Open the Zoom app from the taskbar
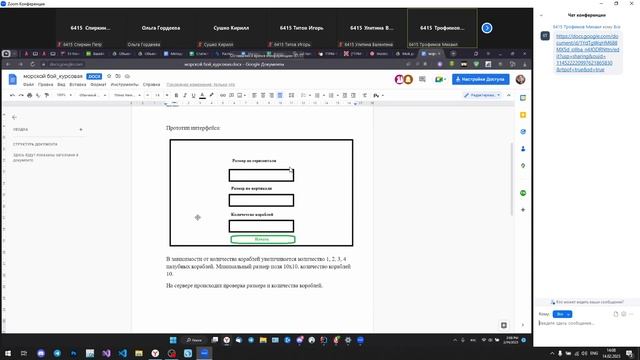Screen dimensions: 640x360 click(204, 353)
